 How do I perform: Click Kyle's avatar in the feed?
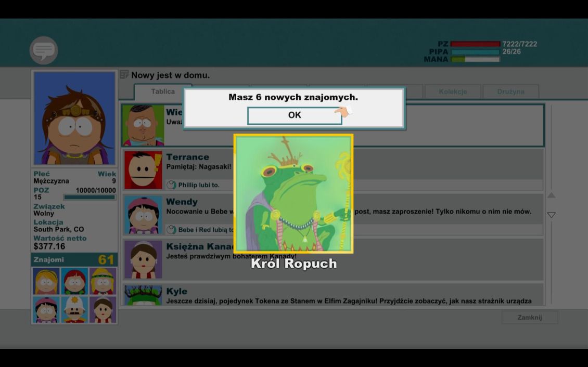(143, 295)
